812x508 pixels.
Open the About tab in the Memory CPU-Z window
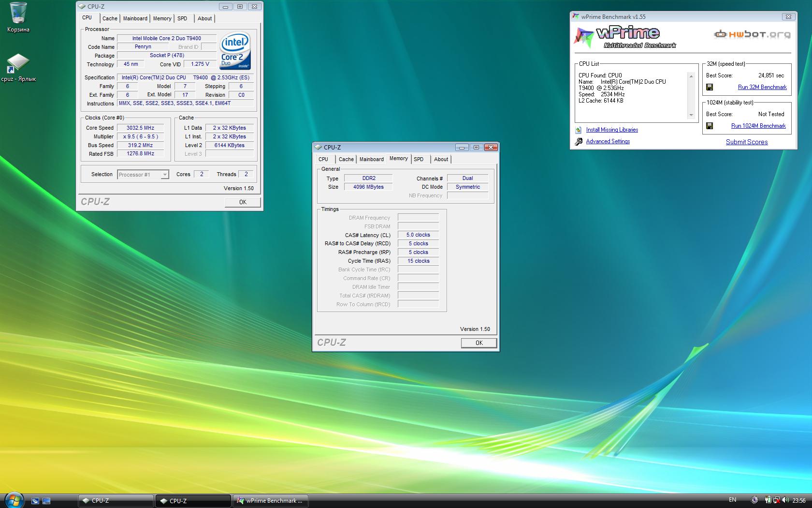tap(441, 159)
